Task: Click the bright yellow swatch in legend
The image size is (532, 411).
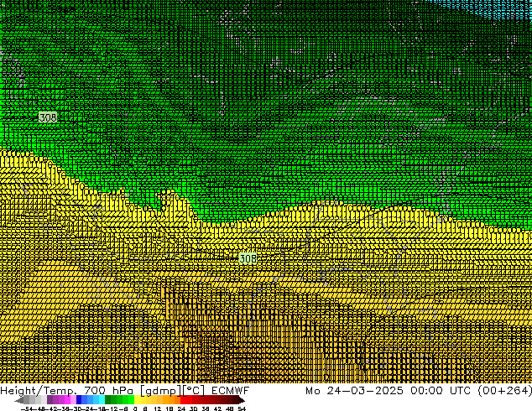Action: (x=137, y=400)
